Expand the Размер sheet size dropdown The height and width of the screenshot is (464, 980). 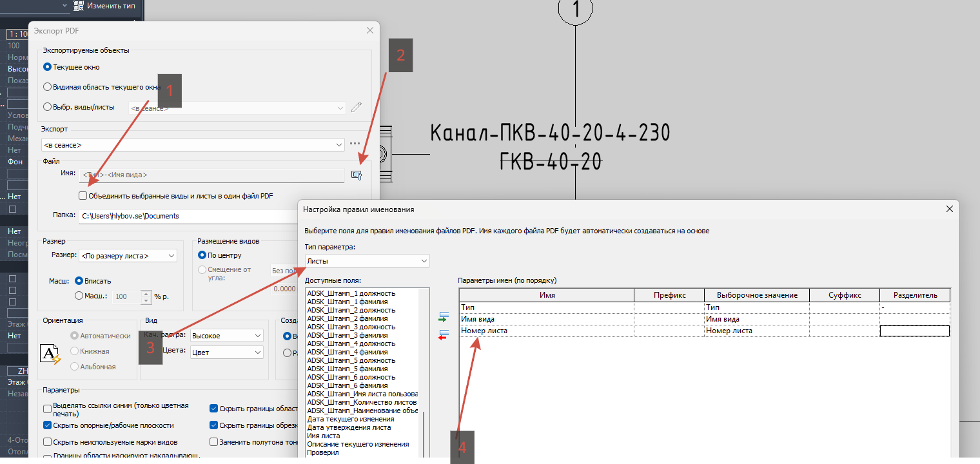128,256
